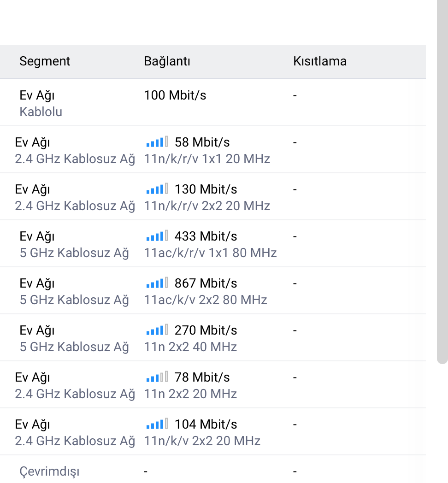Sort by the Segment column header

click(x=45, y=61)
